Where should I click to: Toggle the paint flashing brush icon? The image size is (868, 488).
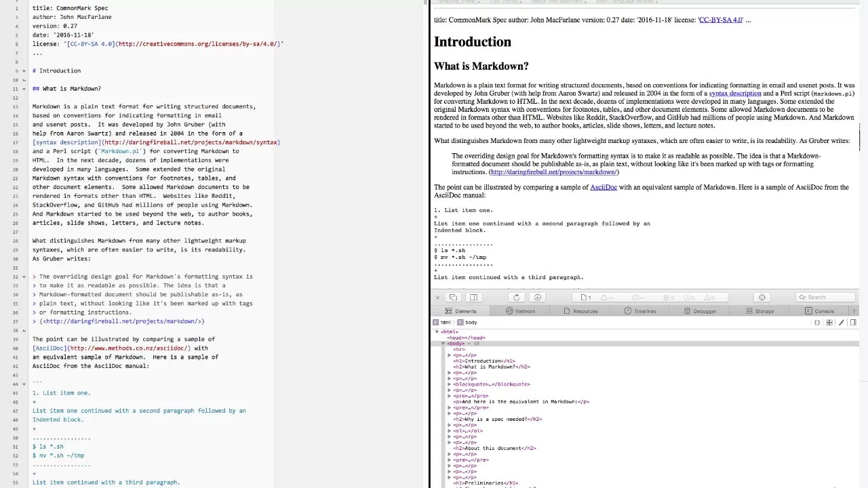(x=841, y=323)
